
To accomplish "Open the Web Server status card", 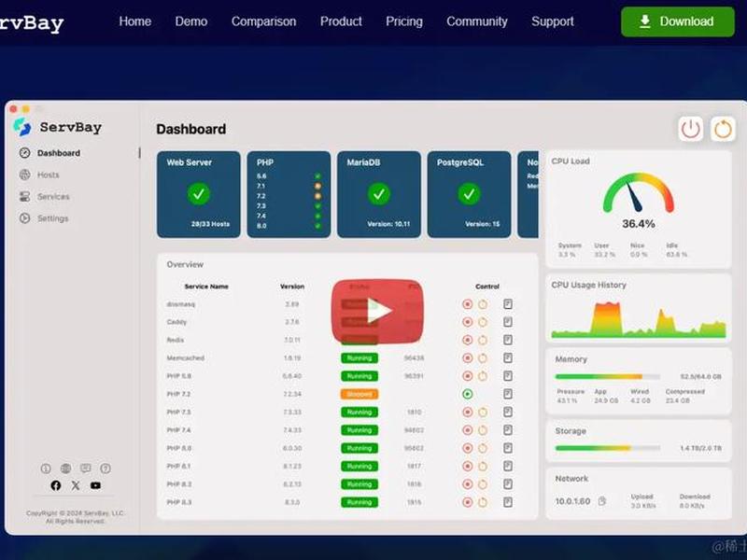I will pyautogui.click(x=199, y=194).
